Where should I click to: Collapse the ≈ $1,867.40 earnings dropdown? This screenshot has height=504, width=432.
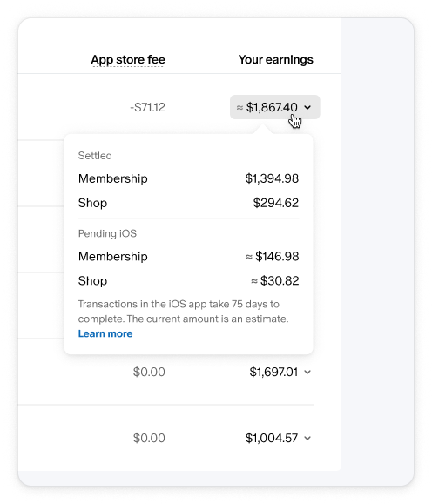tap(274, 107)
